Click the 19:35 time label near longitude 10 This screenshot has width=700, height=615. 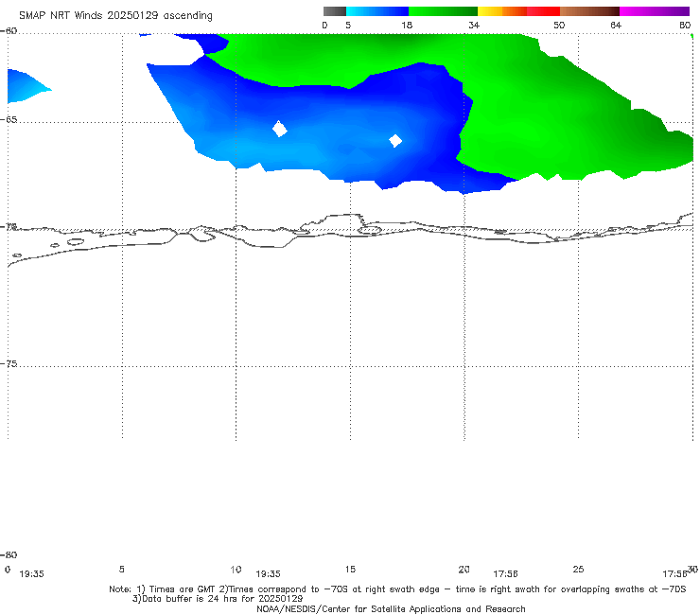point(268,574)
